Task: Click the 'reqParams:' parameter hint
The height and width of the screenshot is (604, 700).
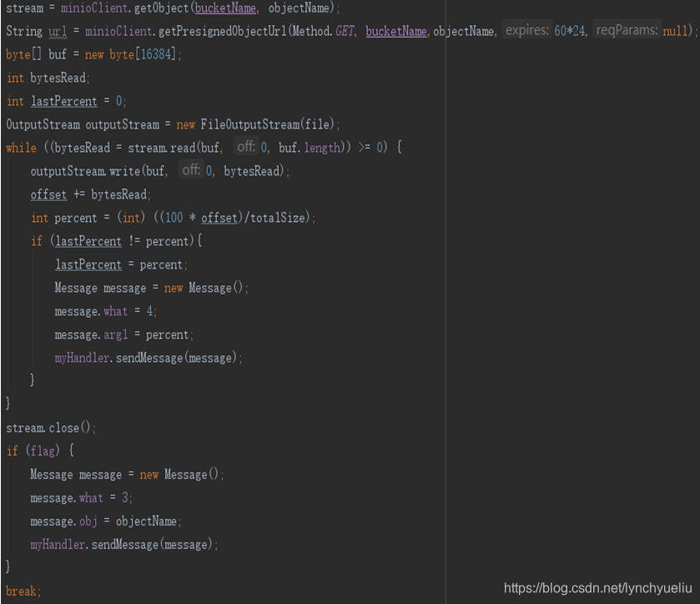Action: click(x=627, y=30)
